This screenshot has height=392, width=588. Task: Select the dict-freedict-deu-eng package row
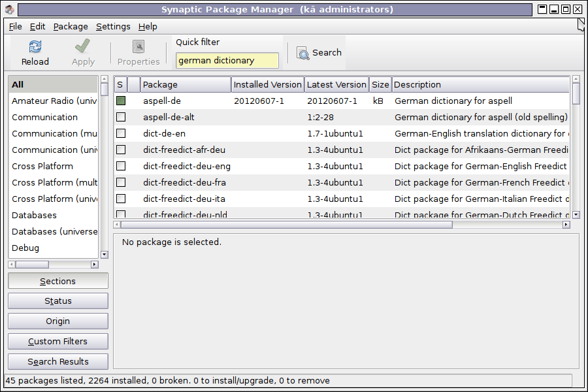coord(342,166)
